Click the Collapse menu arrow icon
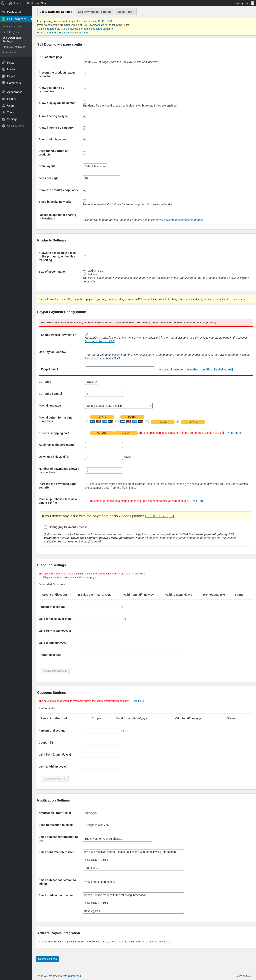This screenshot has width=256, height=980. coord(4,126)
